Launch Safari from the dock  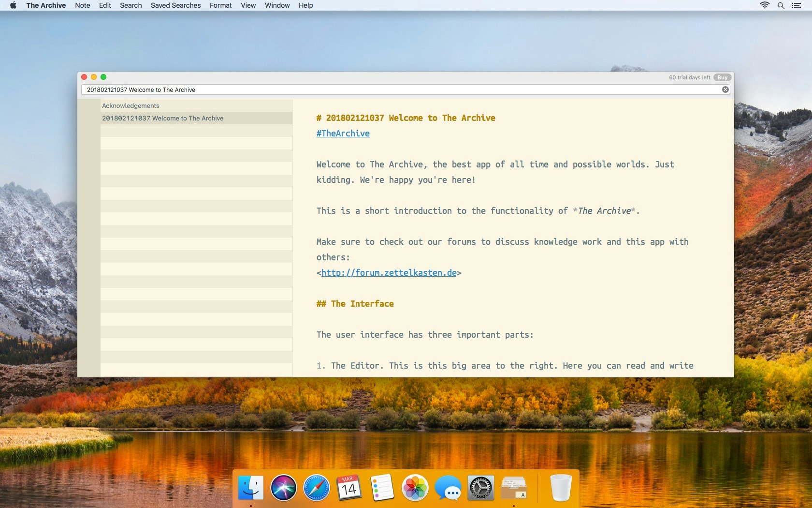coord(316,487)
